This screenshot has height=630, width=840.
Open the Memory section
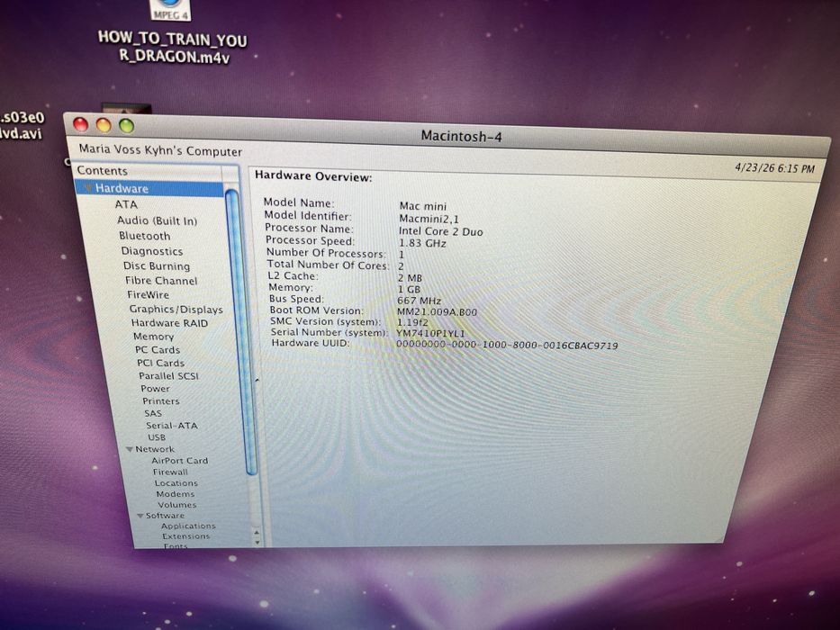[153, 337]
